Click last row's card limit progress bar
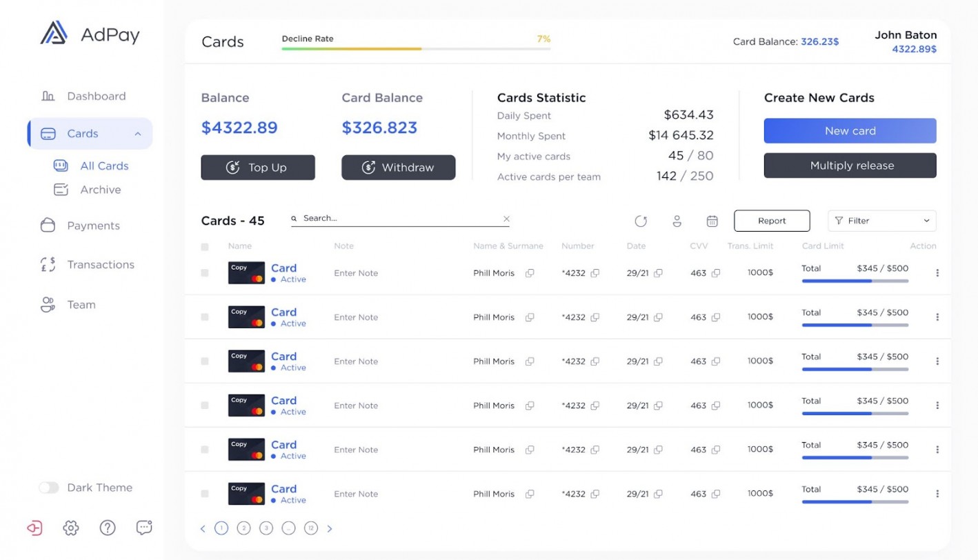 click(x=855, y=502)
